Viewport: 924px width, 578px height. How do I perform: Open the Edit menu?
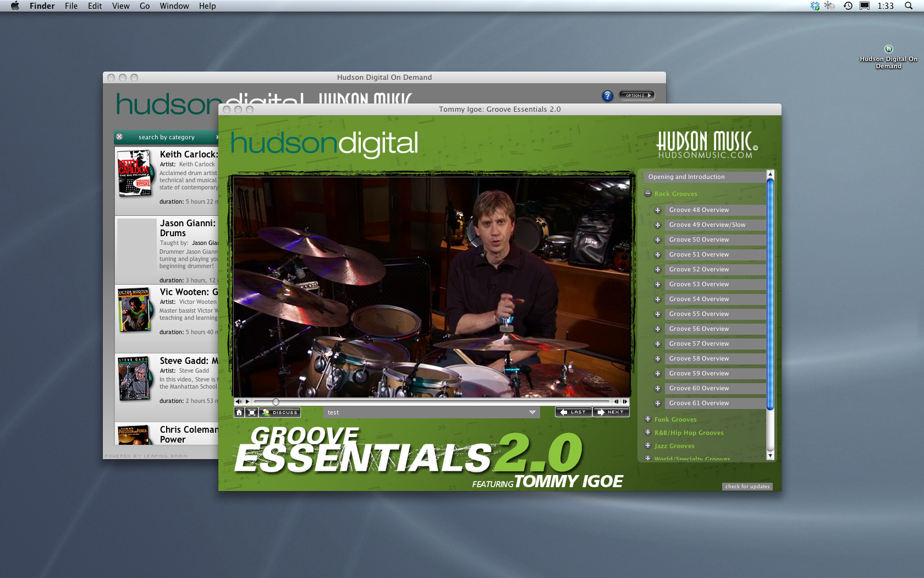pyautogui.click(x=95, y=6)
